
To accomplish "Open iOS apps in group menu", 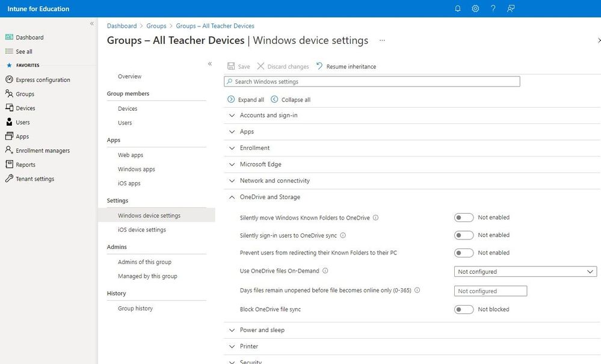I will pyautogui.click(x=129, y=183).
